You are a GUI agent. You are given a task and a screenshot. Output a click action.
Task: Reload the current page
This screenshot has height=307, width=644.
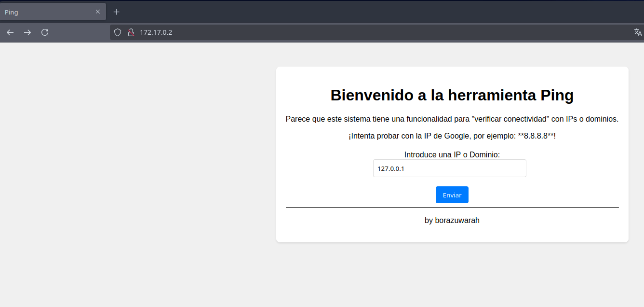(x=45, y=32)
